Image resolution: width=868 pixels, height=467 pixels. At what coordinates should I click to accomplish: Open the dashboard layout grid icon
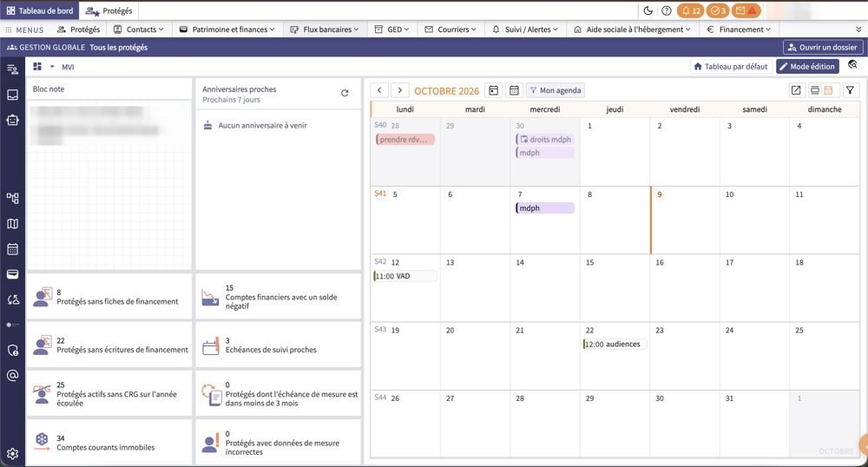click(37, 66)
